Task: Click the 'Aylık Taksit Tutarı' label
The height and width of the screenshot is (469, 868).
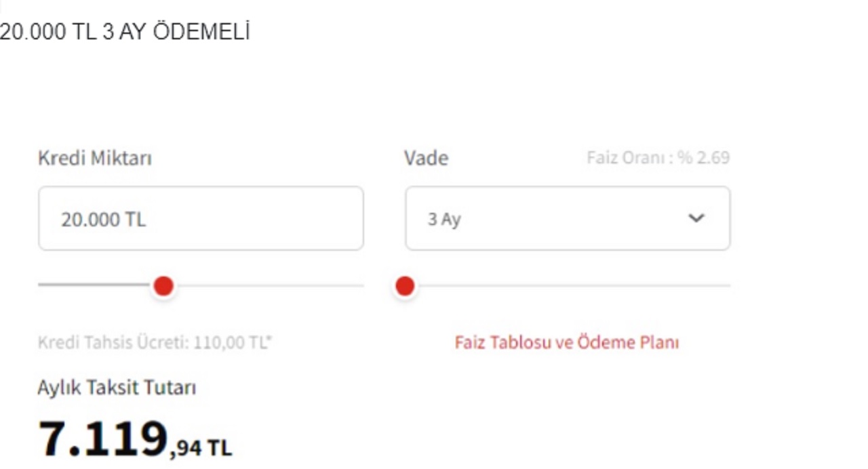Action: [117, 388]
